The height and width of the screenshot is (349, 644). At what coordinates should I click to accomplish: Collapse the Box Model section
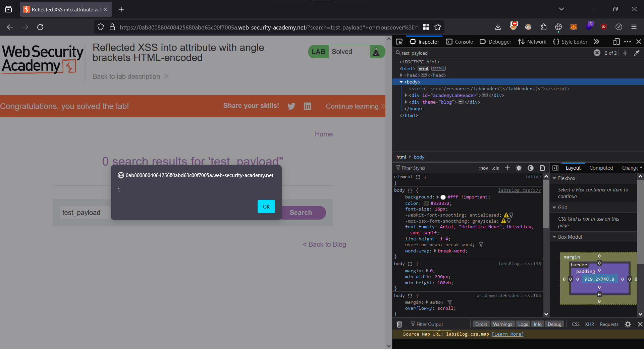click(554, 237)
